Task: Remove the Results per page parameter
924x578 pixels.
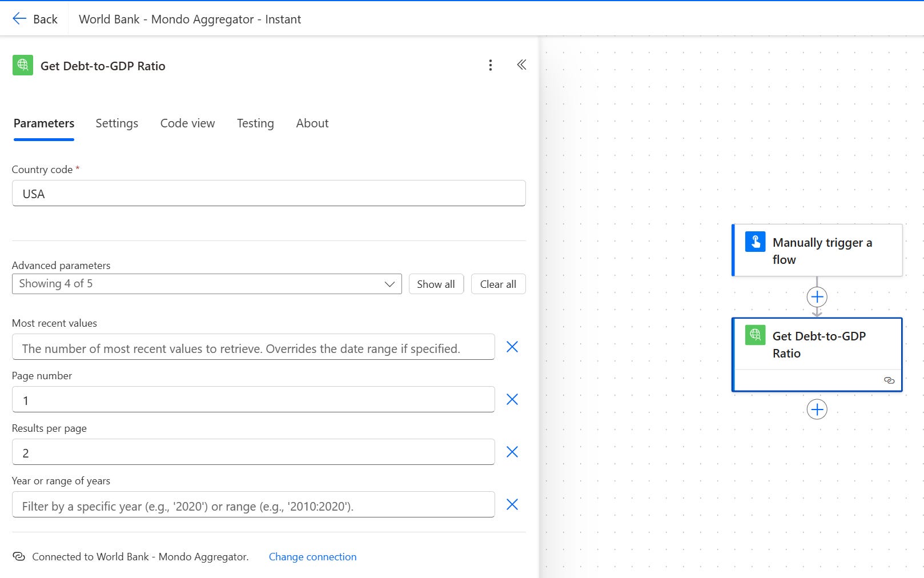Action: pyautogui.click(x=512, y=452)
